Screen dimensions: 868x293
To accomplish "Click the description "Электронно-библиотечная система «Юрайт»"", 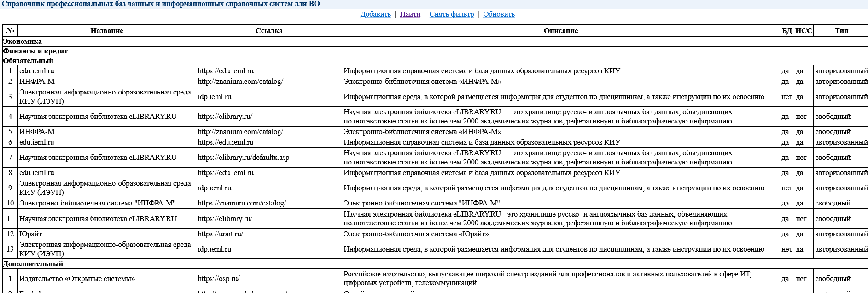I will pyautogui.click(x=561, y=234).
